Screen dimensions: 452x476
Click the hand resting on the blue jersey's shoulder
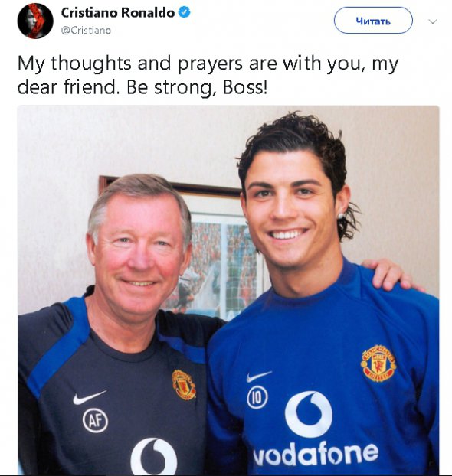pos(391,275)
